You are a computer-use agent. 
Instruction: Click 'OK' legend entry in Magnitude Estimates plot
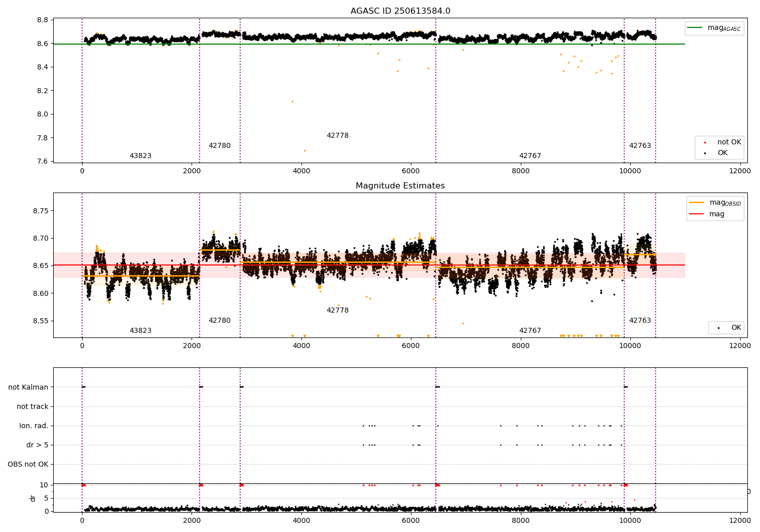tap(729, 328)
